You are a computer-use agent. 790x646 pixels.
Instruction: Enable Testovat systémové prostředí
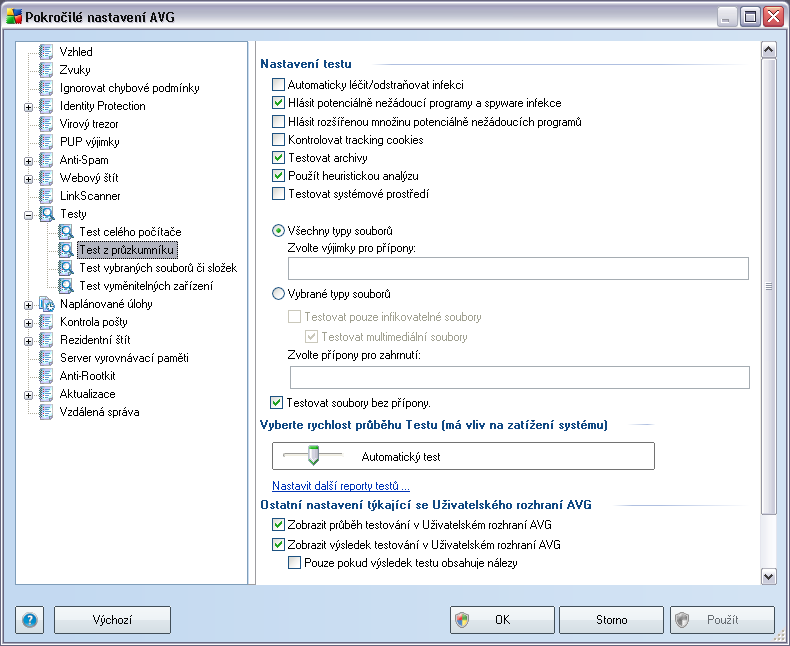pos(278,193)
